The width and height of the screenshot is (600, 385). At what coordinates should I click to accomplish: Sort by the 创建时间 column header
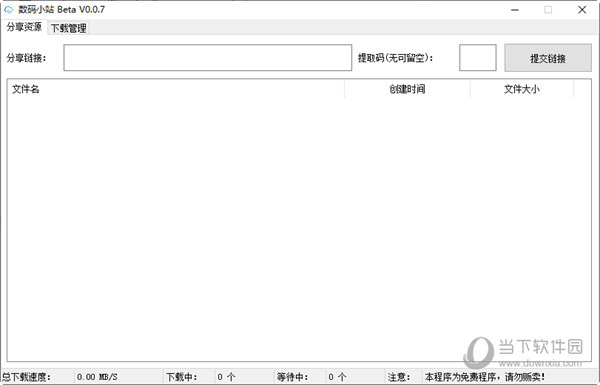coord(407,89)
